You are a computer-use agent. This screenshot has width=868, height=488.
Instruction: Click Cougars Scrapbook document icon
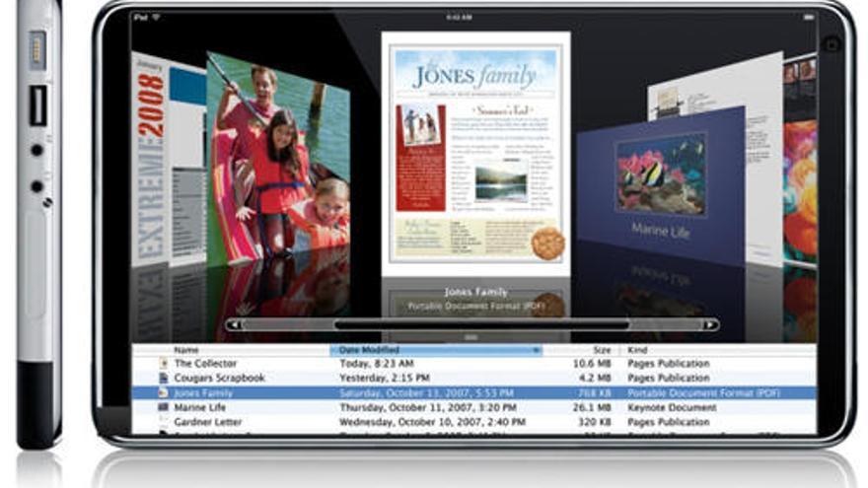point(163,378)
